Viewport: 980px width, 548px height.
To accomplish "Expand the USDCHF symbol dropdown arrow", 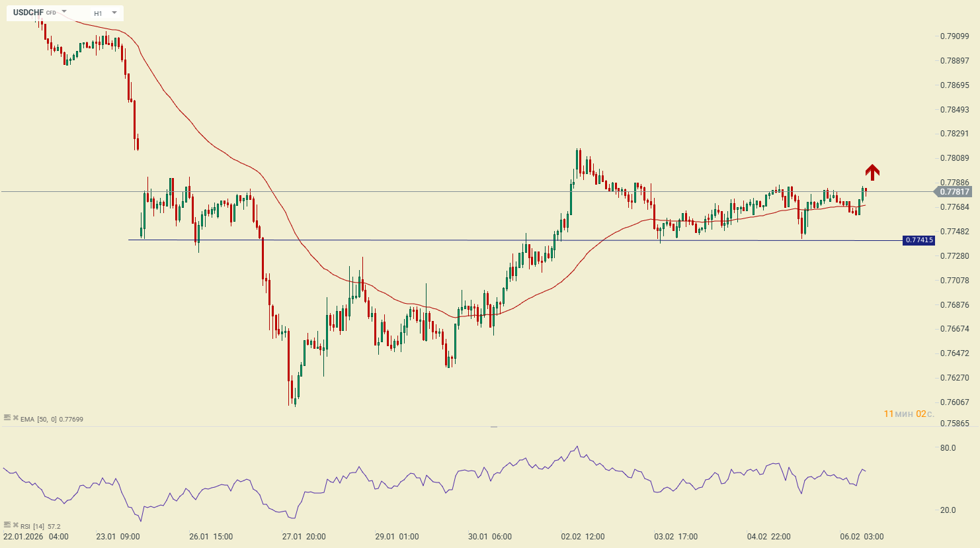I will click(64, 12).
